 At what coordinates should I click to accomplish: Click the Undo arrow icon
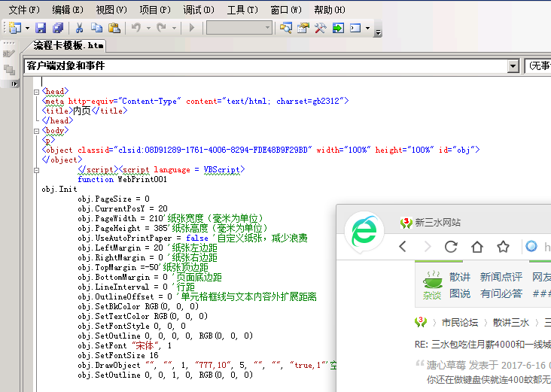point(135,28)
